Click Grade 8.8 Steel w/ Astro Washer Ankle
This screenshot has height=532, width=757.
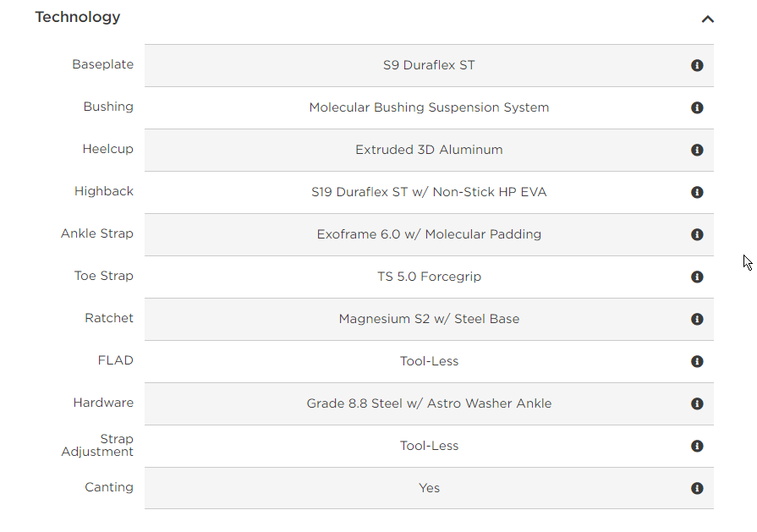[429, 403]
